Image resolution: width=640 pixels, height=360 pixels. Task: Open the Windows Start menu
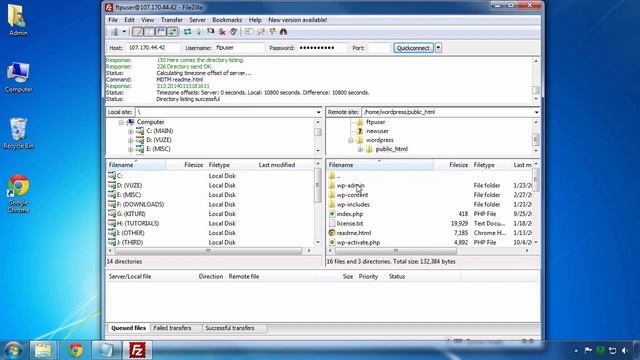coord(13,350)
